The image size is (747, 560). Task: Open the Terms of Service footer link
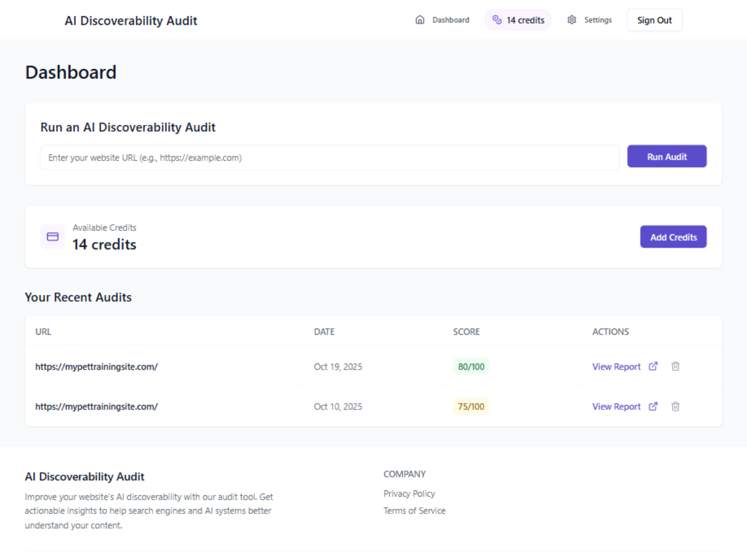414,511
